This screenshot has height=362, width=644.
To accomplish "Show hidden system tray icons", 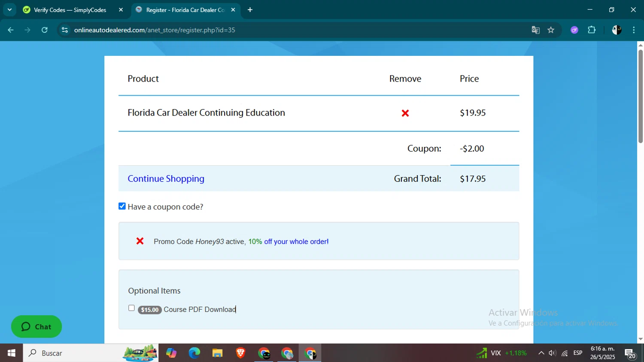I will (x=541, y=353).
